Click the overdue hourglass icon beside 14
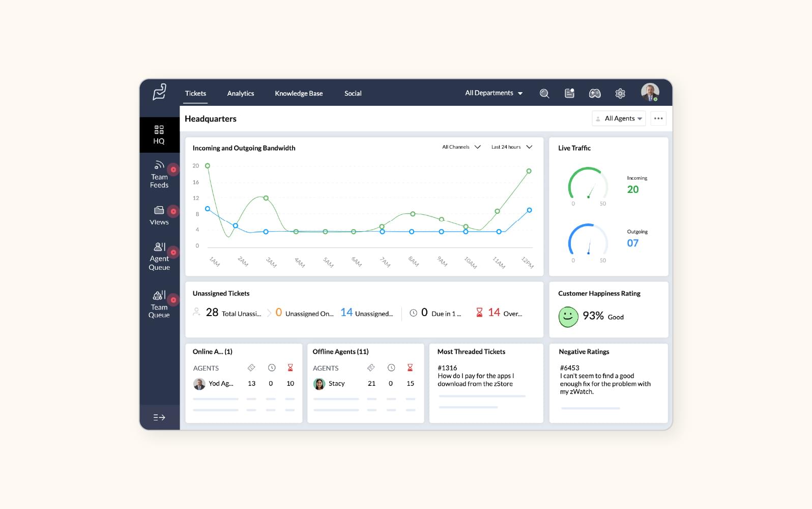This screenshot has width=812, height=509. pyautogui.click(x=479, y=313)
